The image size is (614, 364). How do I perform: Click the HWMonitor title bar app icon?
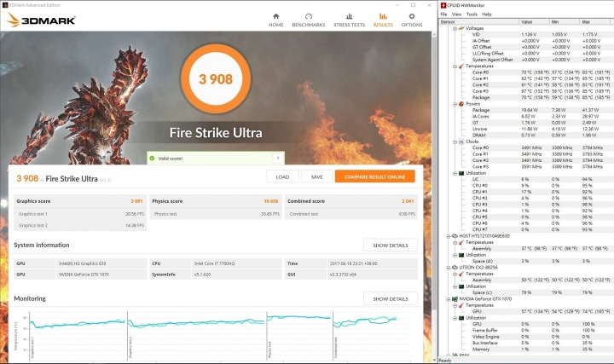click(443, 5)
